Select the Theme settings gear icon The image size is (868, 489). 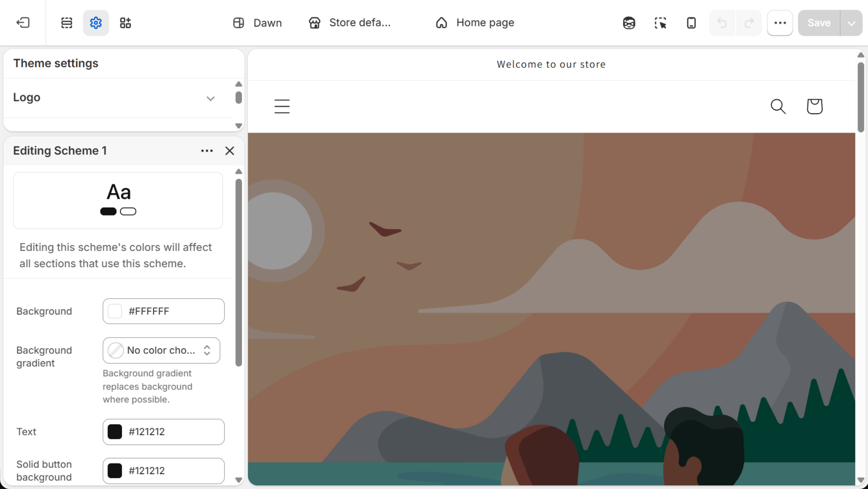pos(96,23)
